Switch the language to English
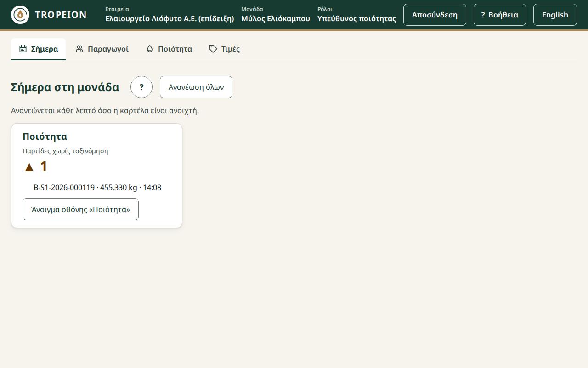Viewport: 588px width, 368px height. pos(555,15)
